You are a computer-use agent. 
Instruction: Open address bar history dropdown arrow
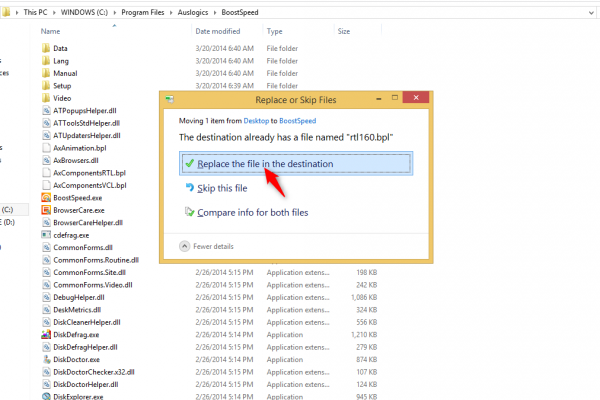[x=591, y=13]
